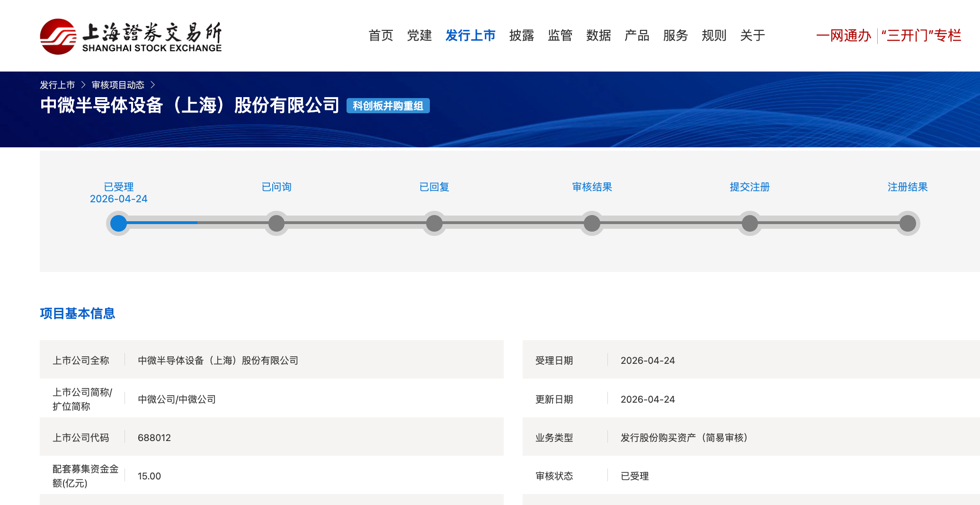The height and width of the screenshot is (505, 980).
Task: Go to 审核项目动态 breadcrumb
Action: (x=118, y=85)
